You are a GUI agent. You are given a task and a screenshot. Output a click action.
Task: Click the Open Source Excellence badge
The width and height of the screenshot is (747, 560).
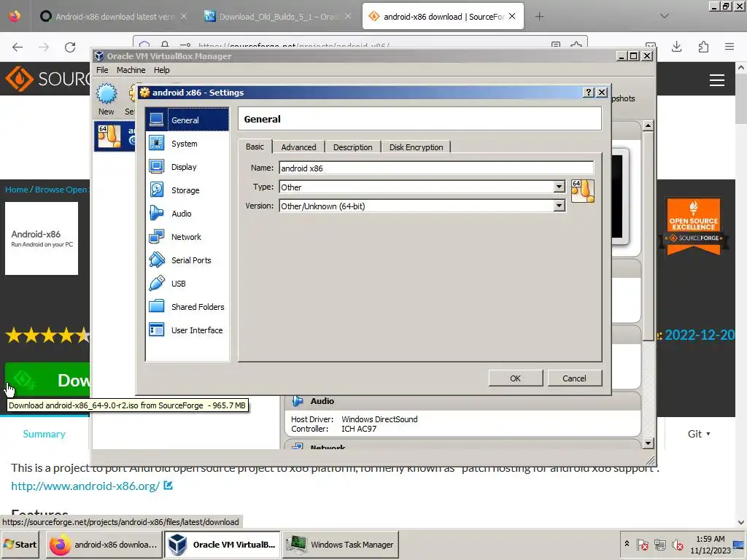694,226
